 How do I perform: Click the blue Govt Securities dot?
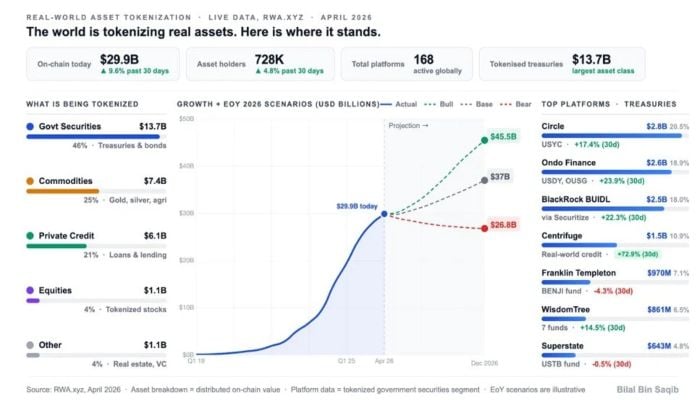pos(30,126)
